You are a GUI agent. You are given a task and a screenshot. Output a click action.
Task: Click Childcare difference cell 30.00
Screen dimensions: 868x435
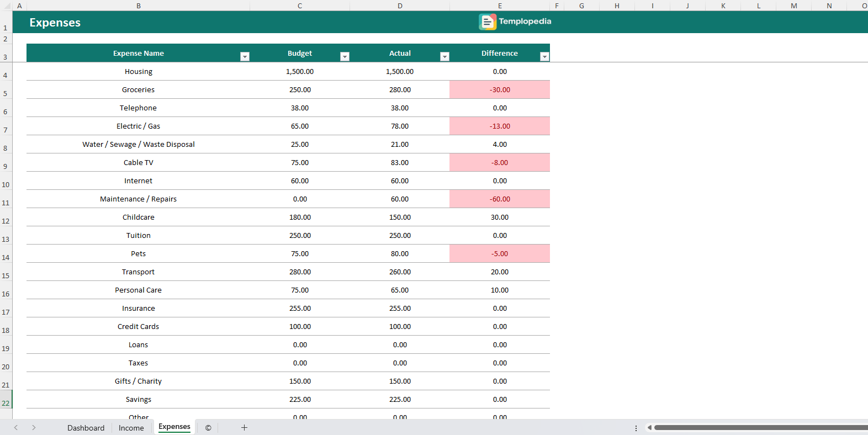[x=500, y=217]
